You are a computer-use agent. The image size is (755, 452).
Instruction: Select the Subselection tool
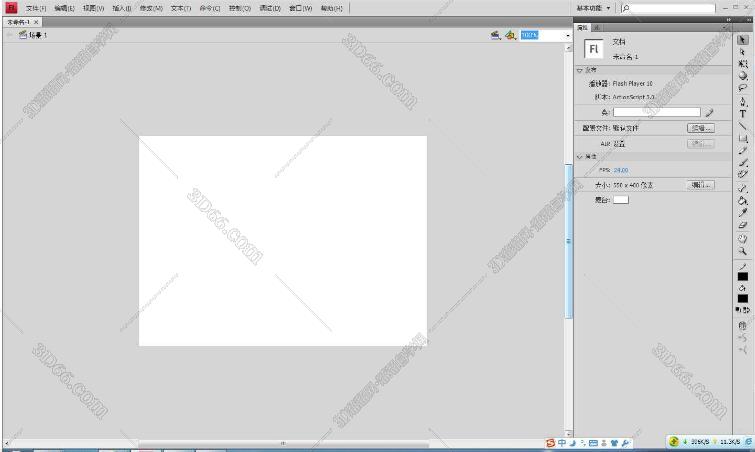click(742, 52)
